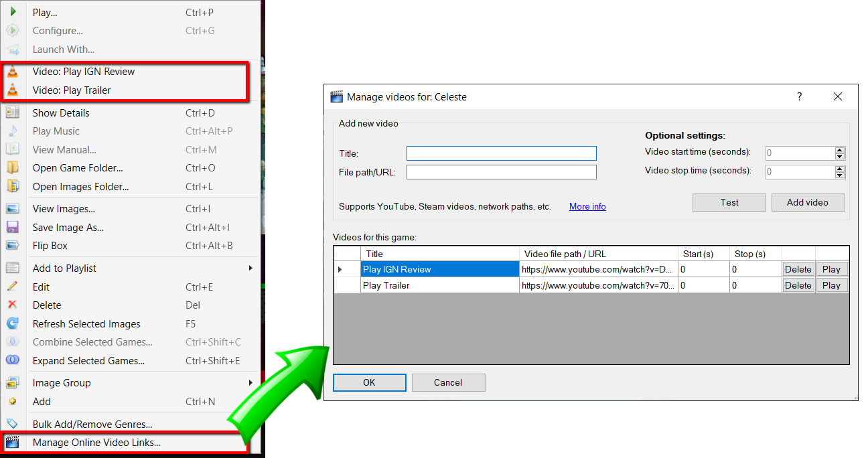Click the Image Group icon

coord(13,383)
